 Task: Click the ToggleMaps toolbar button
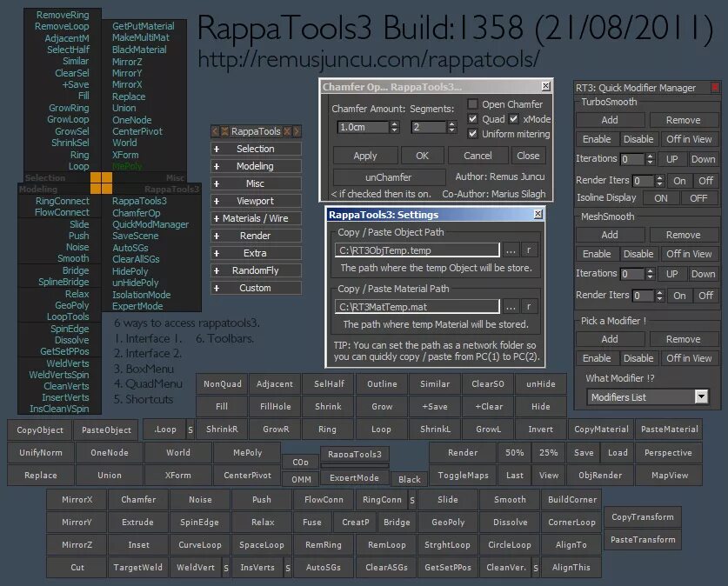coord(463,475)
